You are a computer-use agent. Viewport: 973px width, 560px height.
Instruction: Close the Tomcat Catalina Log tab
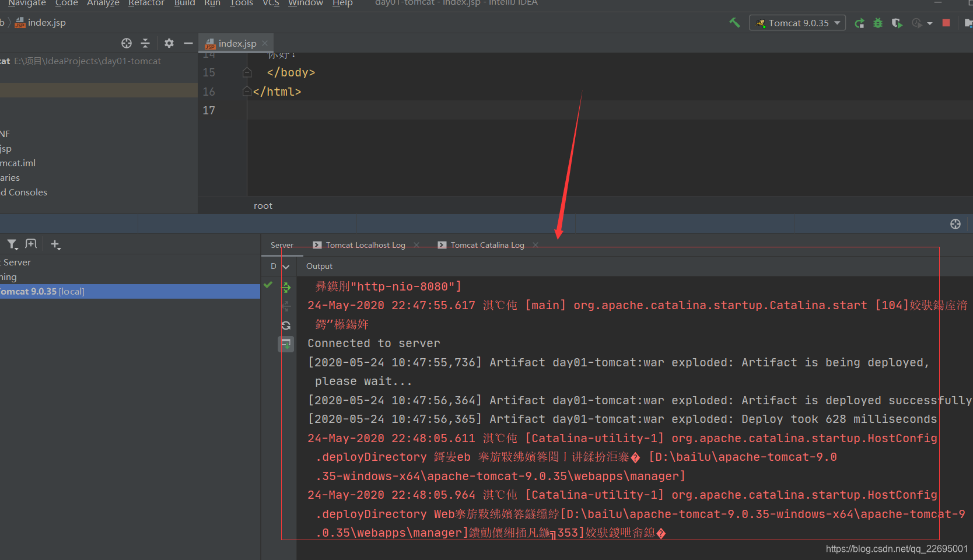(x=535, y=245)
